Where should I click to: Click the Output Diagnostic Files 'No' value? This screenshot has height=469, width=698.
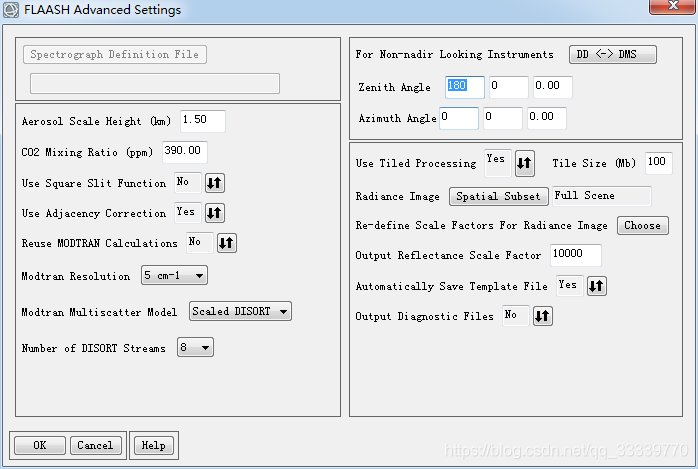[515, 315]
